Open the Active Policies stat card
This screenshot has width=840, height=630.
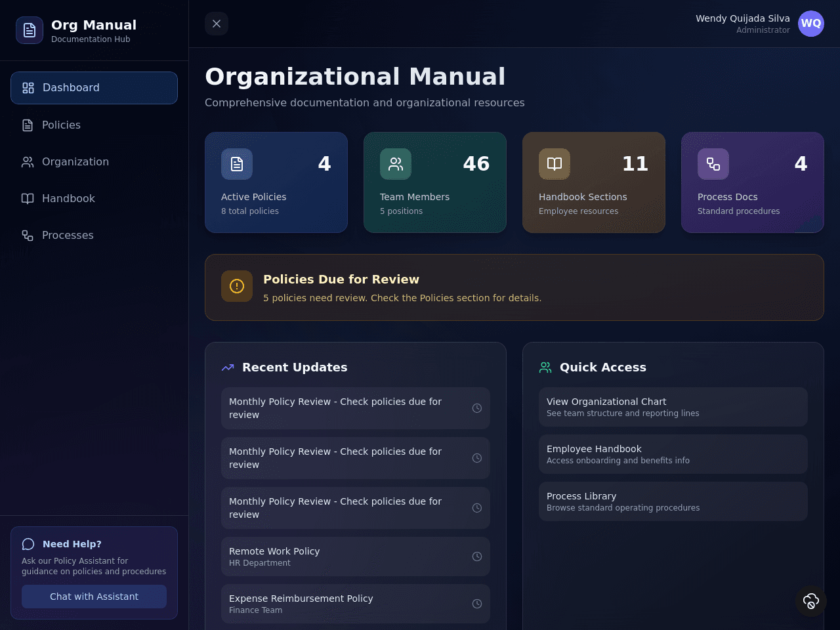click(x=276, y=182)
